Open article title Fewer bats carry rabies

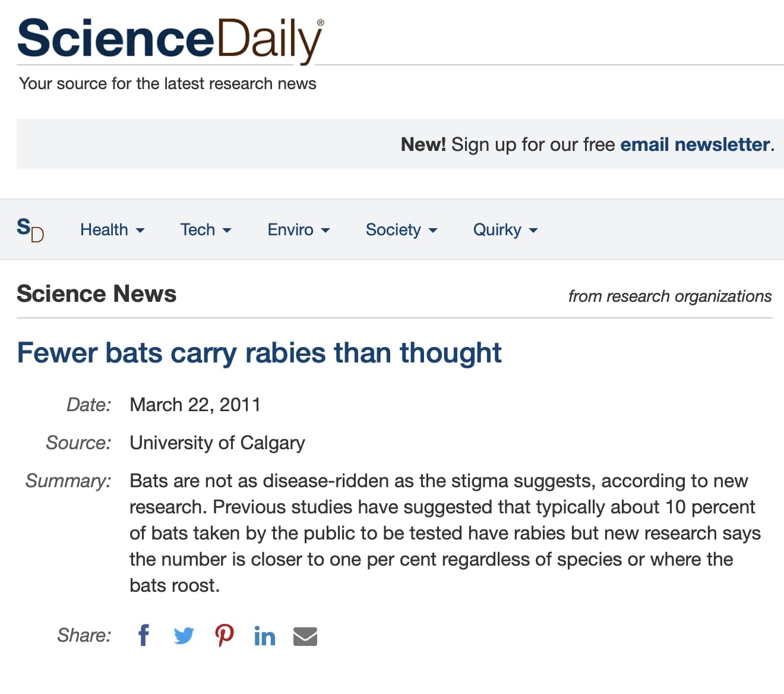coord(259,353)
